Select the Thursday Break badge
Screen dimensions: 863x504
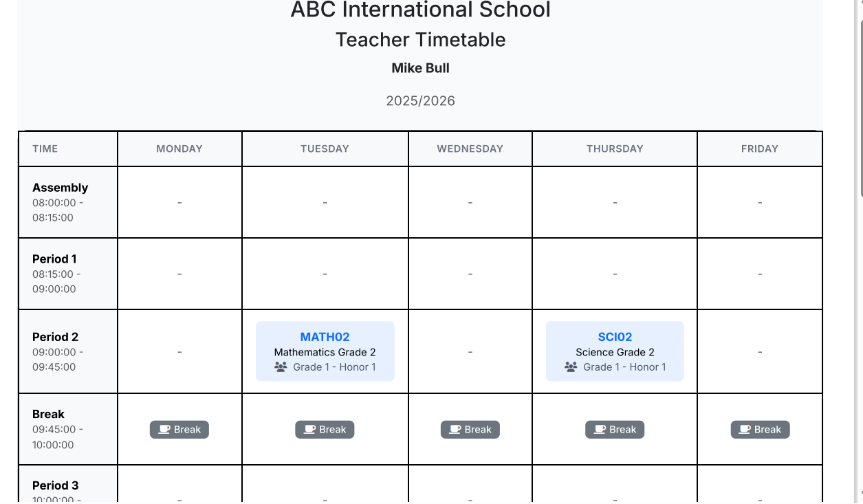pyautogui.click(x=615, y=430)
